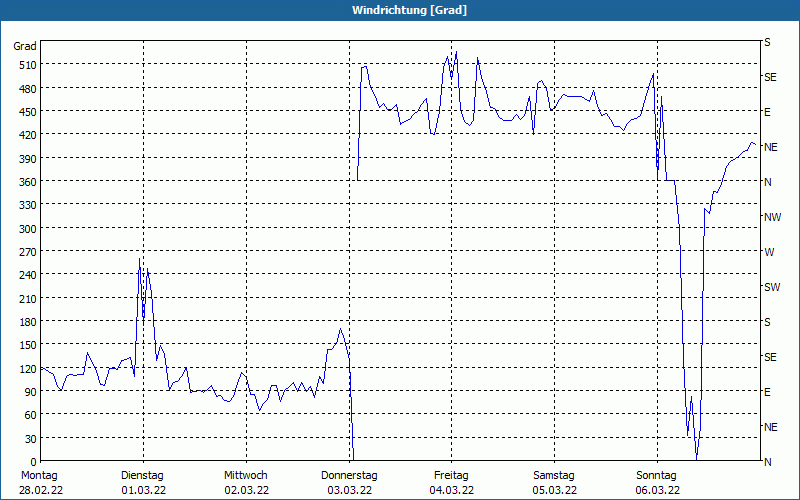The width and height of the screenshot is (800, 500).
Task: Pick the date '28.02.22'
Action: 41,490
